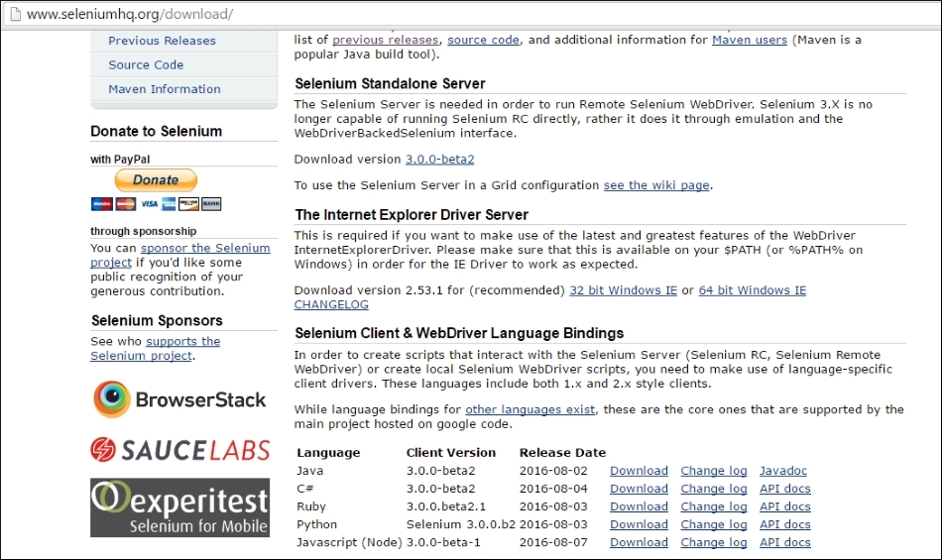
Task: Click the 'Javascript (Node)' language cell
Action: point(349,542)
